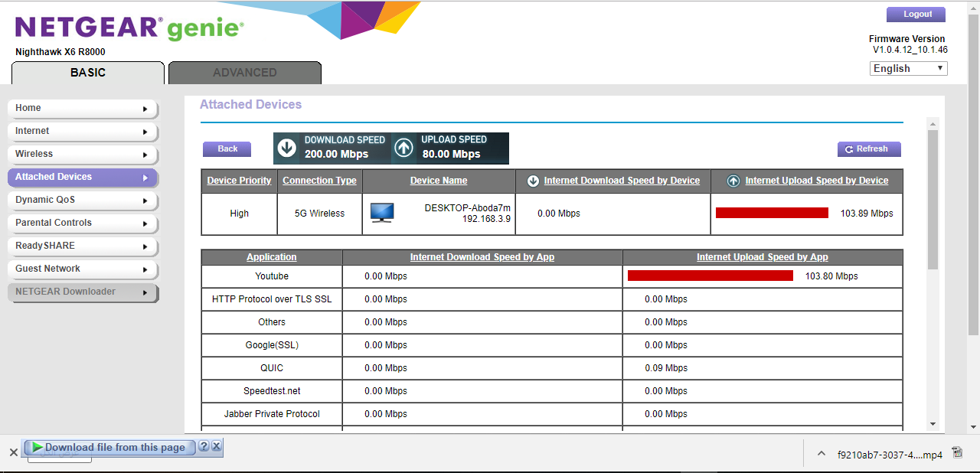Click the Back button
Screen dimensions: 980x473
(227, 148)
